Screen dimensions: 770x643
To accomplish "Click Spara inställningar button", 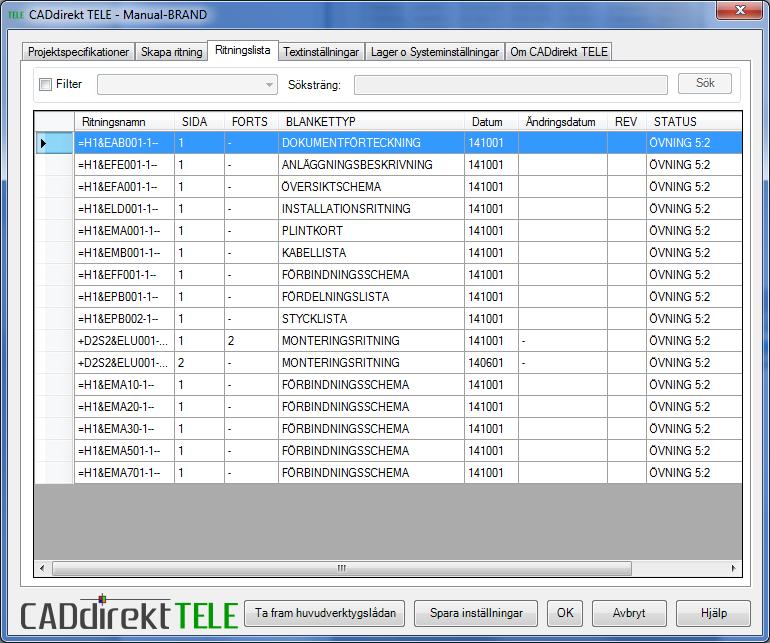I will (x=476, y=613).
